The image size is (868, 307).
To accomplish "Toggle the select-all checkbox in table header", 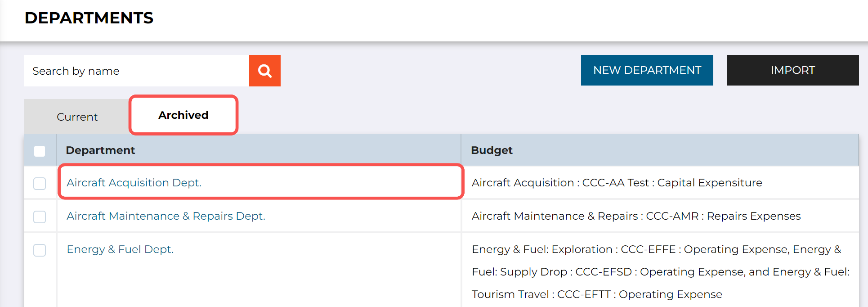I will (40, 151).
